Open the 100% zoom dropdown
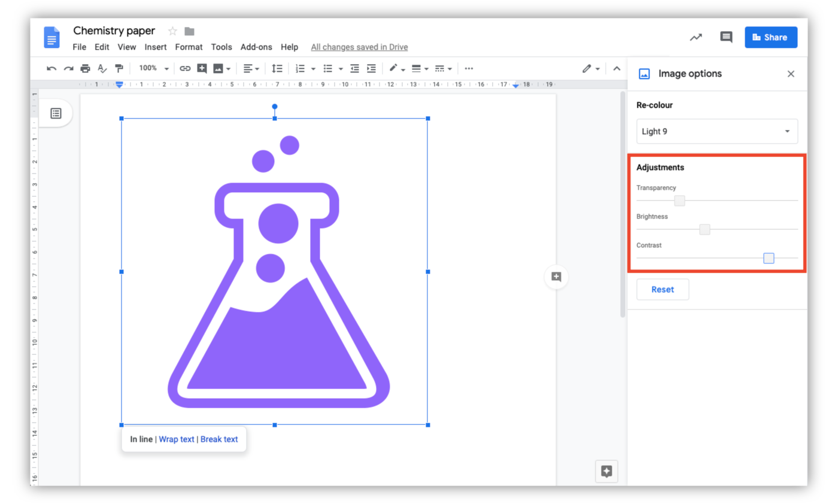Viewport: 838px width, 504px height. (x=153, y=69)
